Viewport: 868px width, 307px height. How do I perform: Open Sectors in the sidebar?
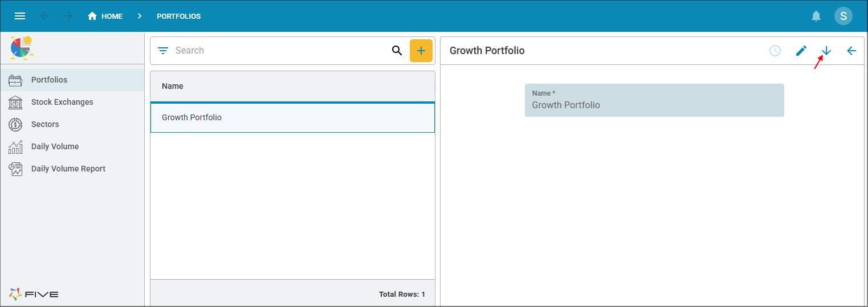[45, 124]
